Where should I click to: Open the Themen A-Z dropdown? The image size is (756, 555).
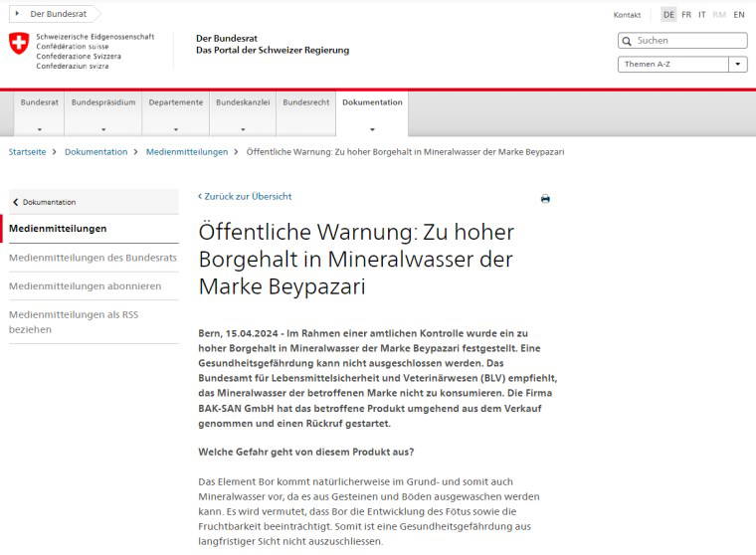pos(681,65)
